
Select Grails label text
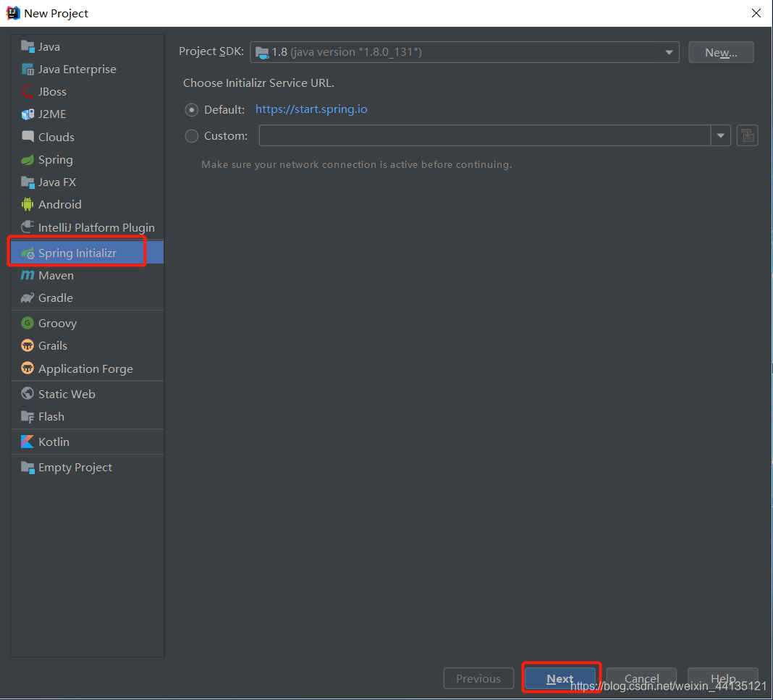tap(53, 345)
